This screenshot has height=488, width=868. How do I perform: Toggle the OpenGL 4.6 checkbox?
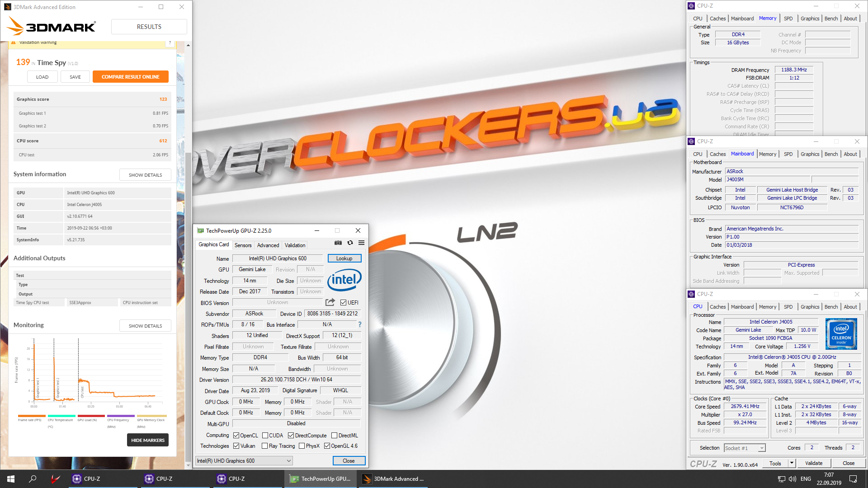[327, 446]
